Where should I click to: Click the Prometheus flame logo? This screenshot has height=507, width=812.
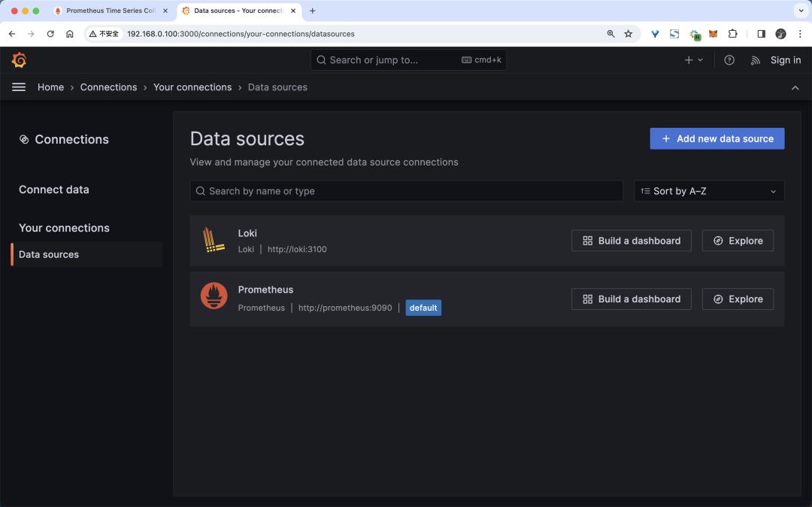(214, 296)
